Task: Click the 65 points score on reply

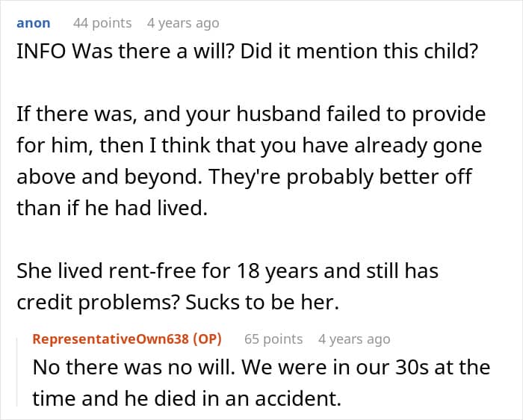Action: tap(273, 339)
